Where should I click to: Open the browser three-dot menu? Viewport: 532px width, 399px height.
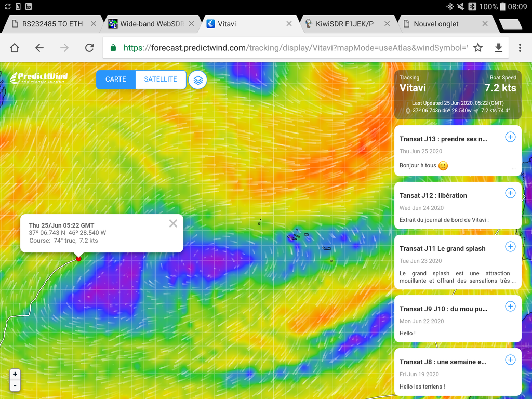click(520, 48)
